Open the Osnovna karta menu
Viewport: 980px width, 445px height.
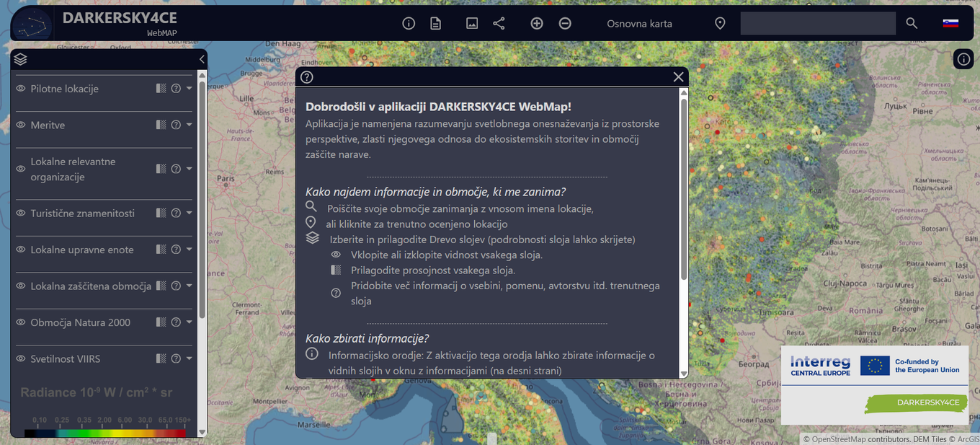(639, 23)
